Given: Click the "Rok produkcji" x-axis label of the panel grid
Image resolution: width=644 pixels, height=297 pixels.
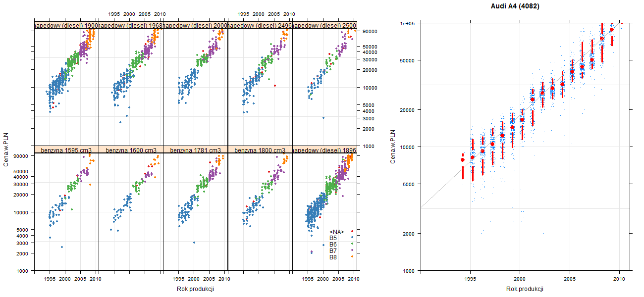Looking at the screenshot, I should 195,289.
